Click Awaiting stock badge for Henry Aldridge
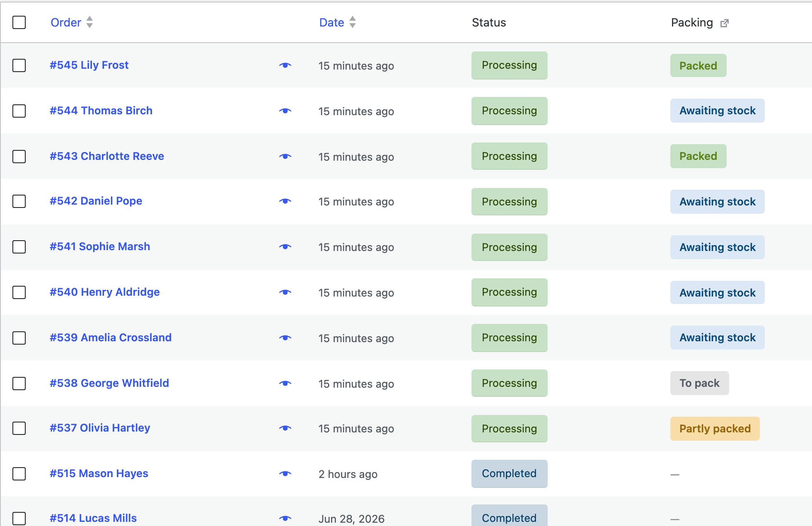The image size is (812, 526). pyautogui.click(x=717, y=293)
